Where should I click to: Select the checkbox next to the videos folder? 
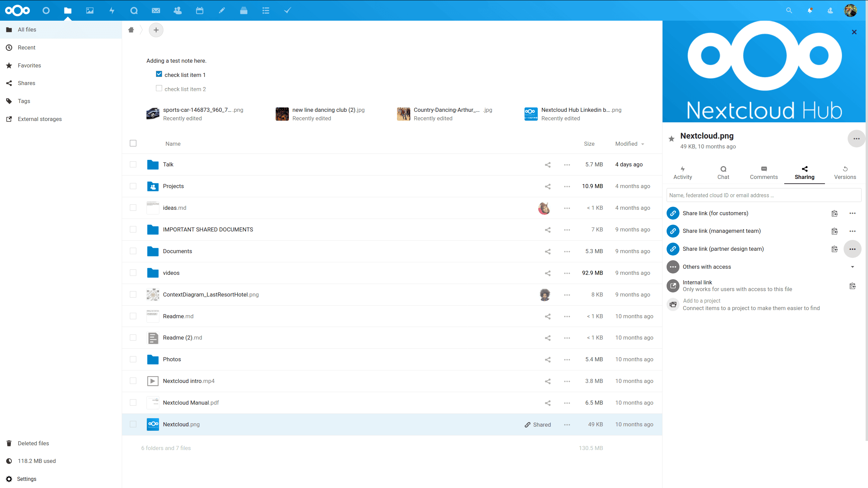point(133,273)
